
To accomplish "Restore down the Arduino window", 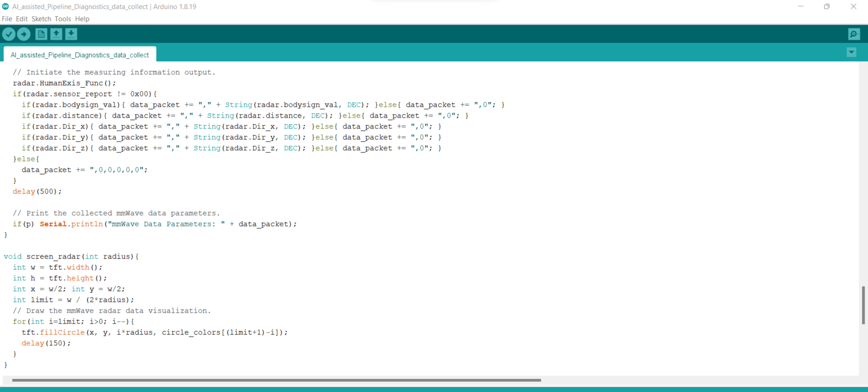I will 827,7.
